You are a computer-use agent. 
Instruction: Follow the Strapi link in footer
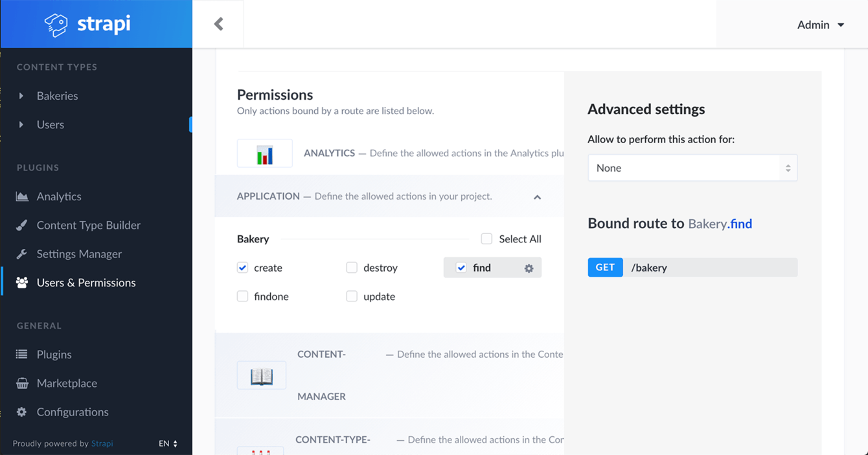tap(102, 444)
